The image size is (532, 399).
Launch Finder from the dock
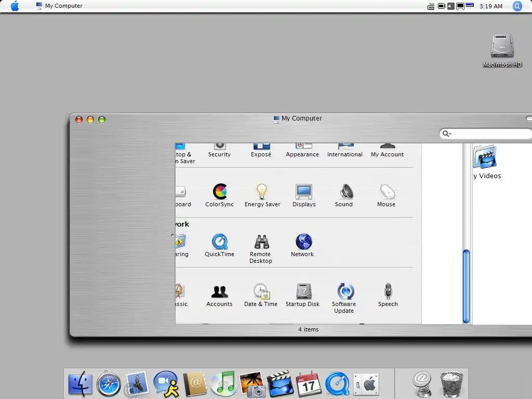click(x=80, y=384)
